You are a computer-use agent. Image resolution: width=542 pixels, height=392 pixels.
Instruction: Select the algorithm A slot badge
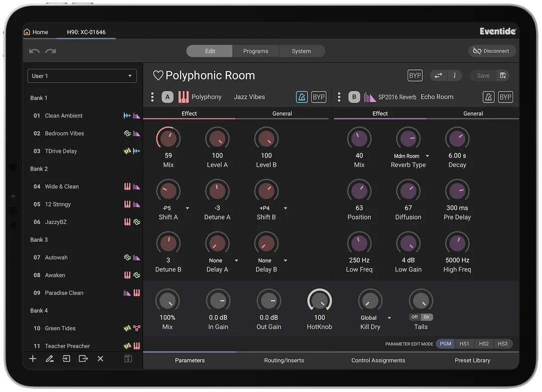coord(167,97)
